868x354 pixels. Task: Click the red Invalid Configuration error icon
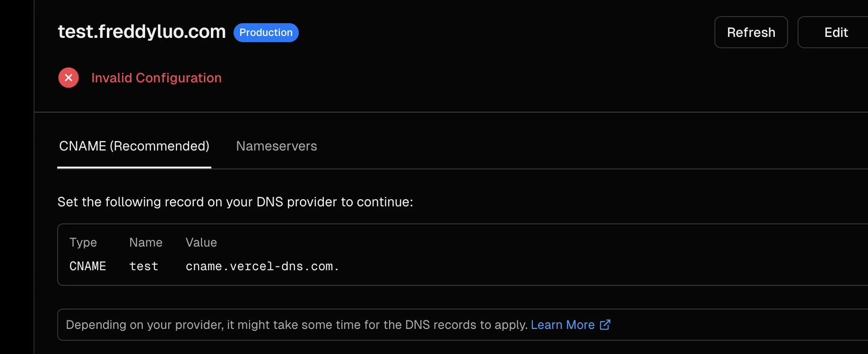click(69, 78)
